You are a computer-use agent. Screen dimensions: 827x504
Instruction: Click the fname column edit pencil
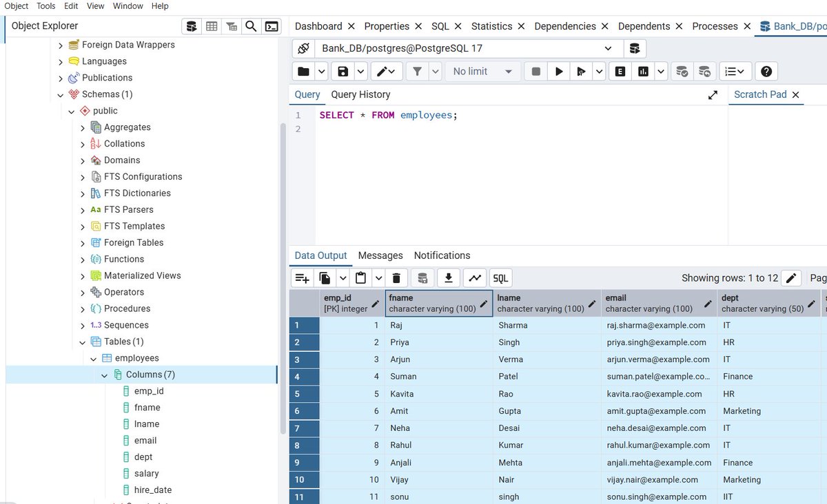tap(484, 303)
